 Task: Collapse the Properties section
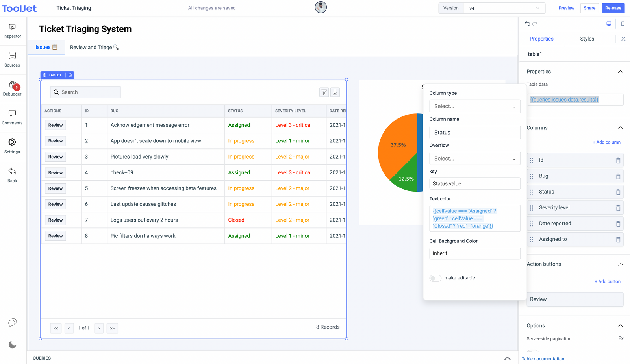(621, 72)
